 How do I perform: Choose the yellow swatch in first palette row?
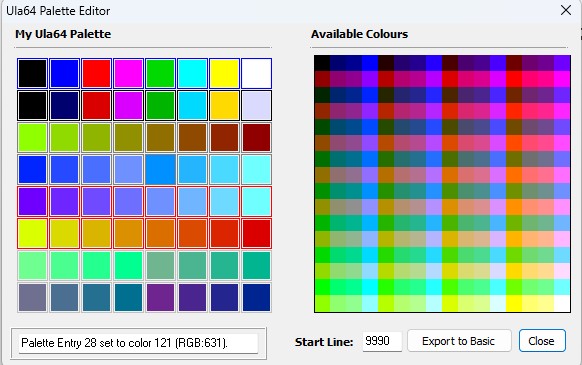click(224, 74)
